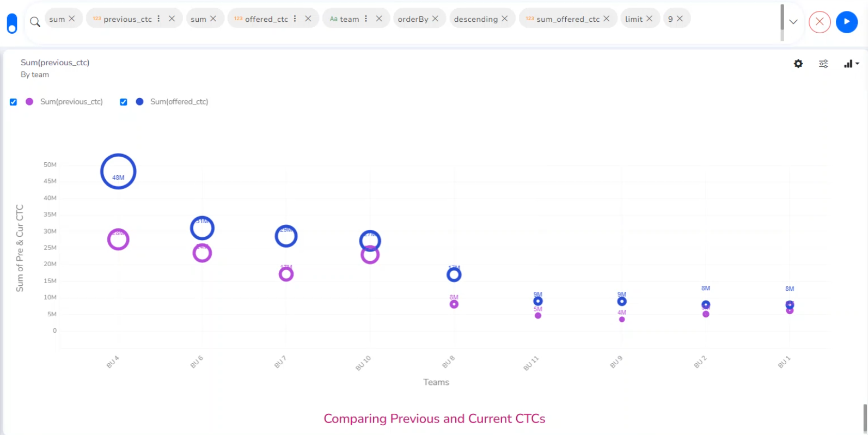
Task: Click the search magnifier icon
Action: [35, 22]
